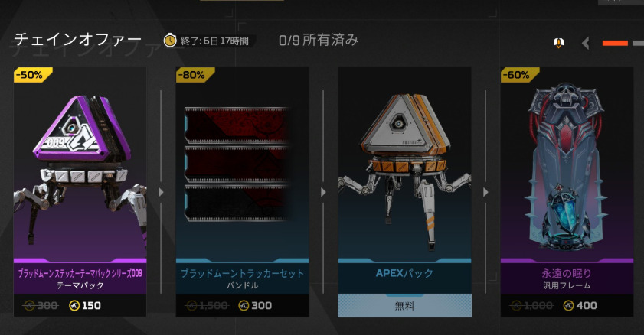Click the timer clock icon beside 終了
This screenshot has height=335, width=644.
tap(170, 41)
